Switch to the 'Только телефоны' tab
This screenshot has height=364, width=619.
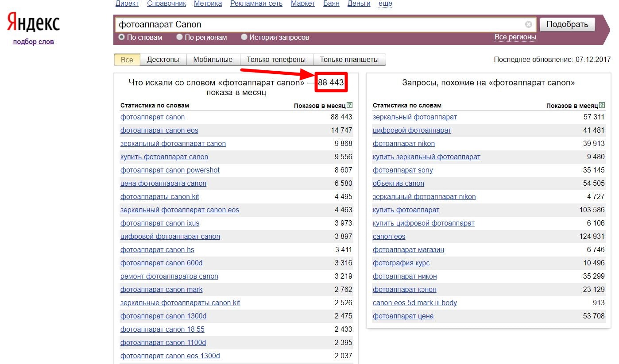point(276,59)
